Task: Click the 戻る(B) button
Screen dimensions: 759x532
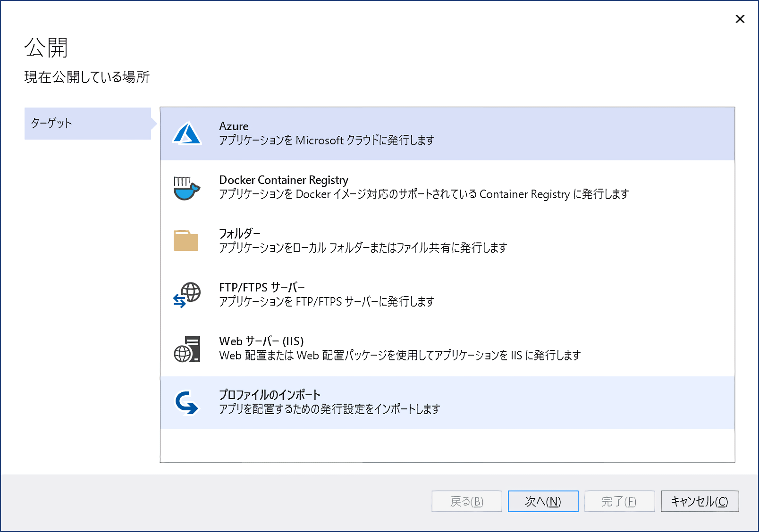Action: point(466,501)
